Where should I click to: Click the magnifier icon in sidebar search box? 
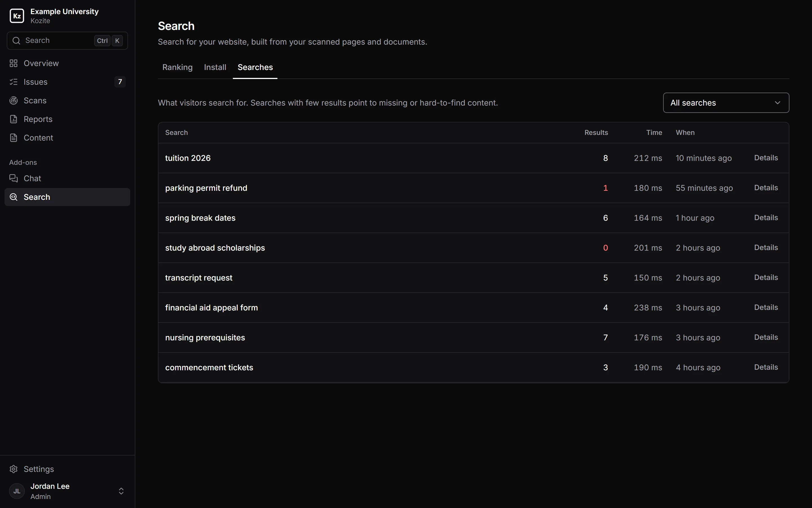16,41
